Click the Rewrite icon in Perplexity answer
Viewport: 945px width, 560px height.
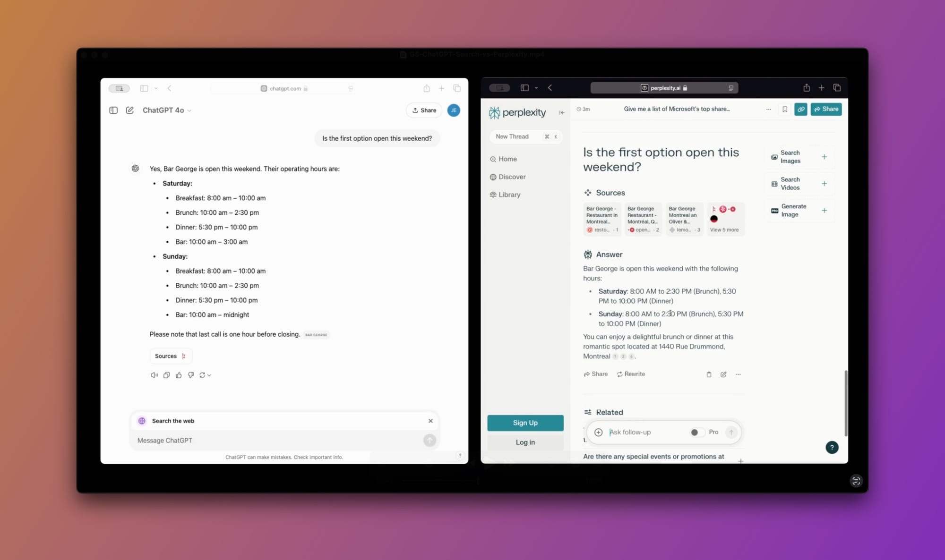coord(619,374)
